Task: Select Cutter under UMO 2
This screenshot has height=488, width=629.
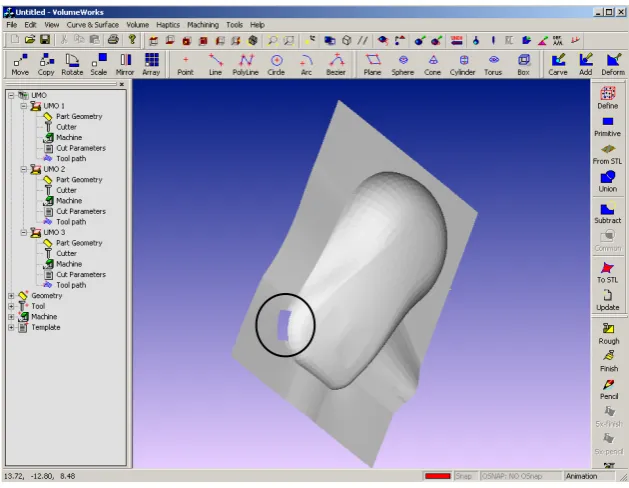Action: pyautogui.click(x=66, y=190)
